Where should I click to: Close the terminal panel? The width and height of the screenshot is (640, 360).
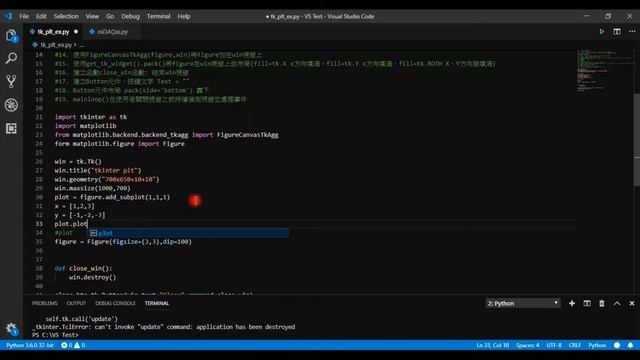coord(632,303)
